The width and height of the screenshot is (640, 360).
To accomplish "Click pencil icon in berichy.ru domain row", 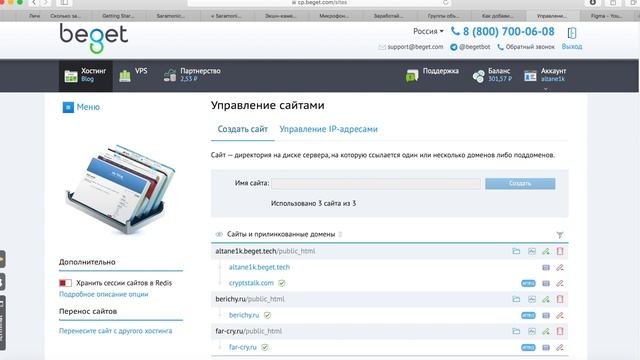I will pyautogui.click(x=560, y=316).
